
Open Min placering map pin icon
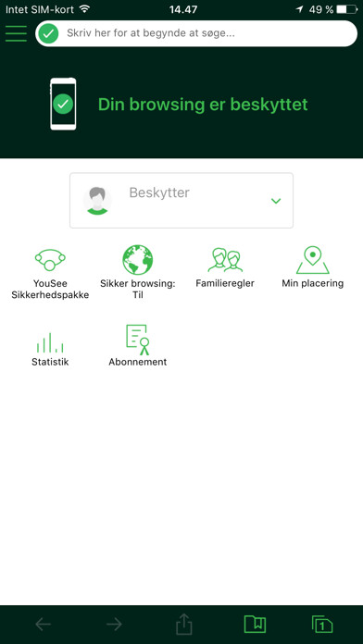312,260
